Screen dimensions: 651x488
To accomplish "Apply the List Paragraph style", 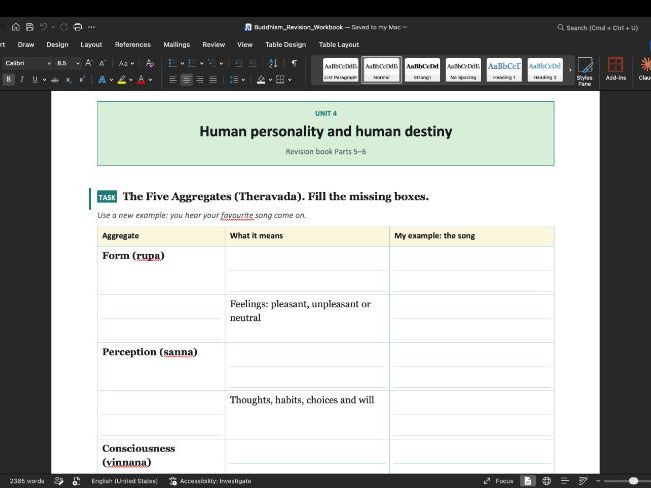I will tap(340, 70).
